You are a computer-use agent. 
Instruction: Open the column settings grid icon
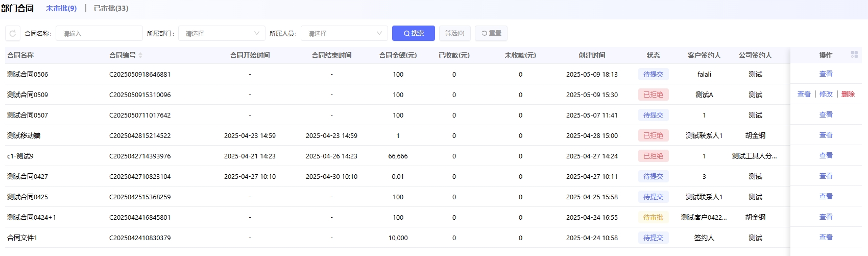click(854, 55)
